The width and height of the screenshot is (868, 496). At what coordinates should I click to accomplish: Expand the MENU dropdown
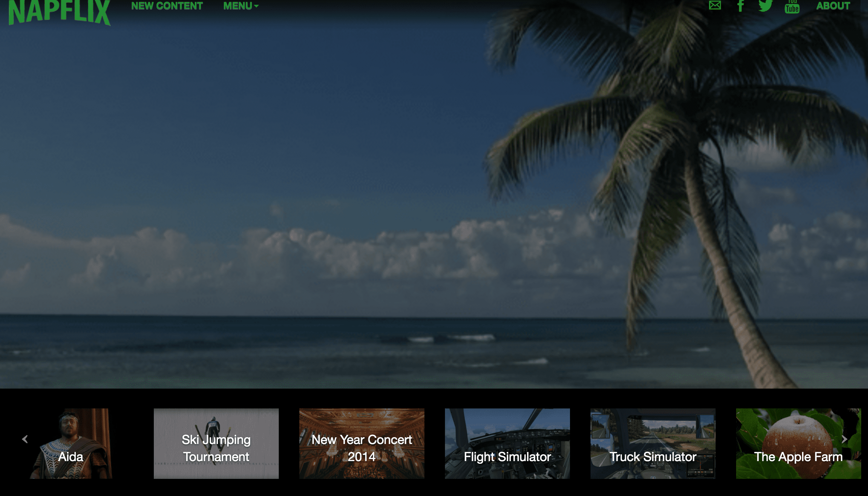click(238, 6)
